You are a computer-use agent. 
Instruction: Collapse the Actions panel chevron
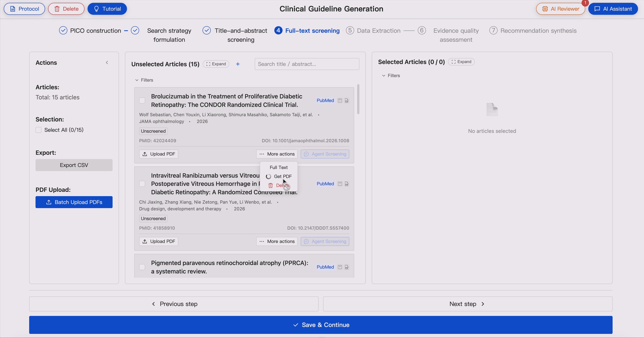pyautogui.click(x=107, y=63)
